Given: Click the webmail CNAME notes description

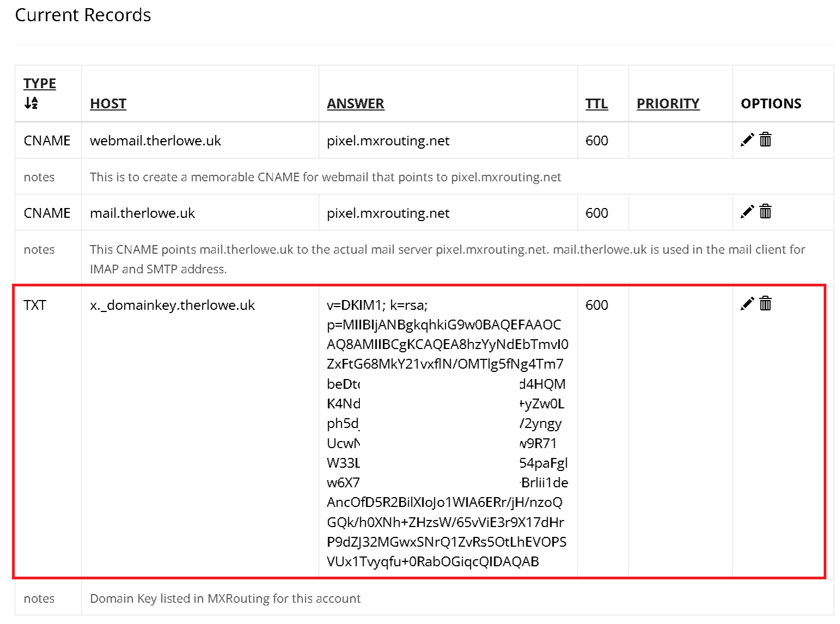Looking at the screenshot, I should 325,177.
